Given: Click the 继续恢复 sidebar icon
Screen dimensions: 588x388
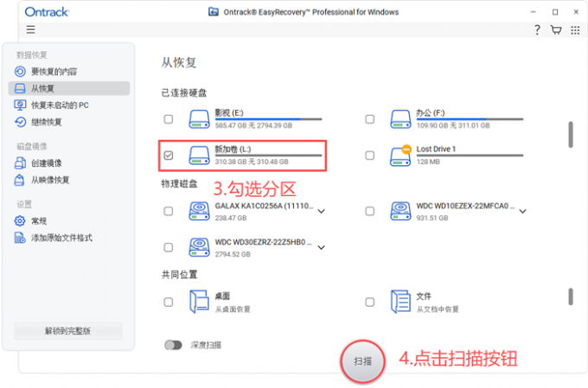Looking at the screenshot, I should tap(20, 122).
